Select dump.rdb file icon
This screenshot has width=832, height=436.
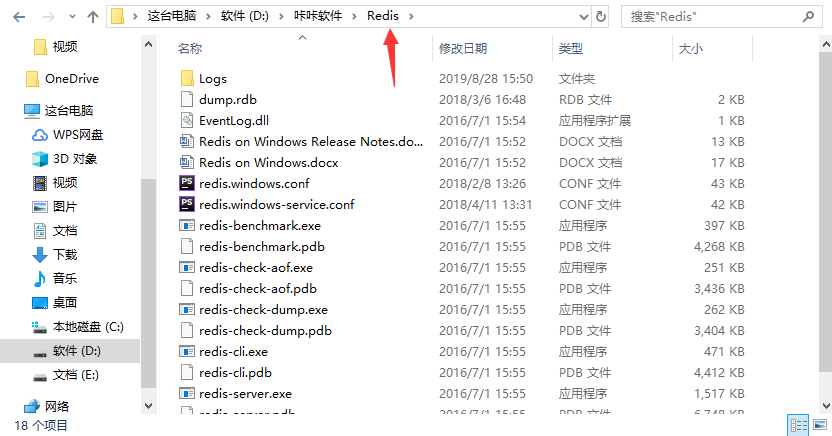point(187,99)
